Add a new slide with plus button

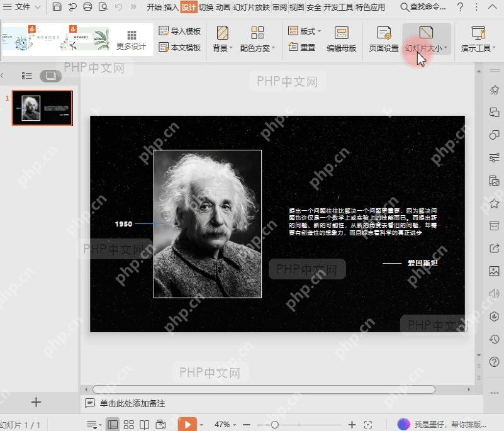[36, 402]
